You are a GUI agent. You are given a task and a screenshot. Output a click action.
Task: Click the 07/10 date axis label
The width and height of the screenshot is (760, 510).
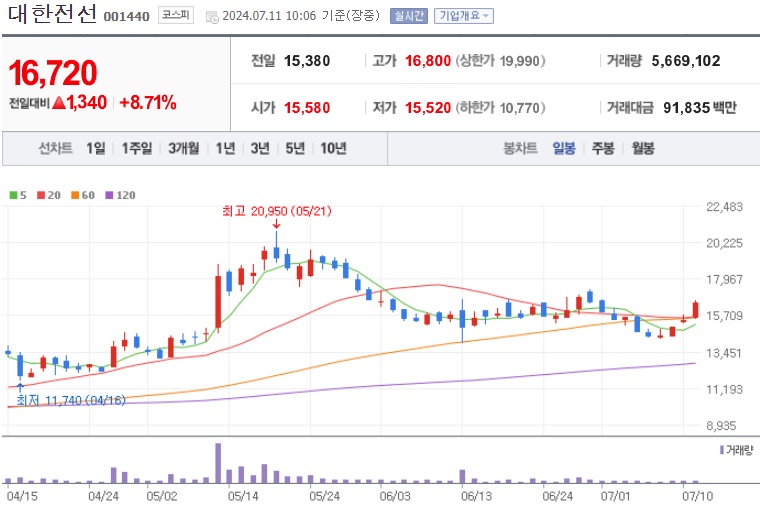tap(697, 496)
